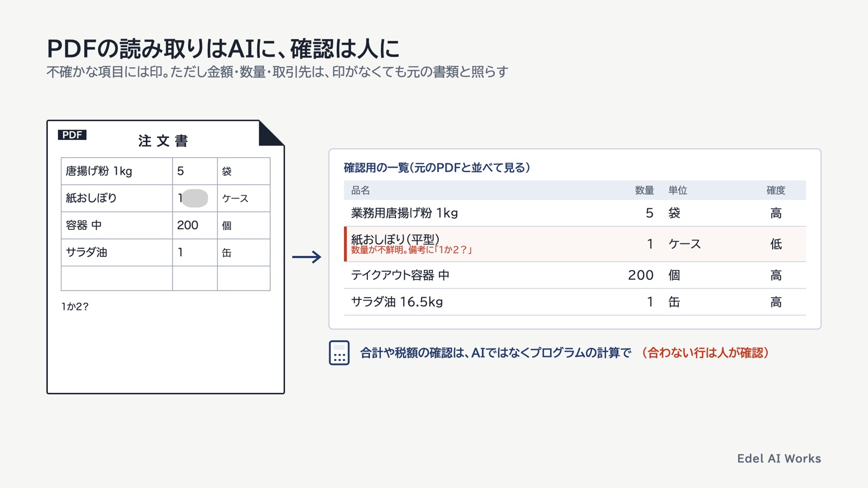The width and height of the screenshot is (868, 488).
Task: Click the '単位' column header
Action: 678,190
